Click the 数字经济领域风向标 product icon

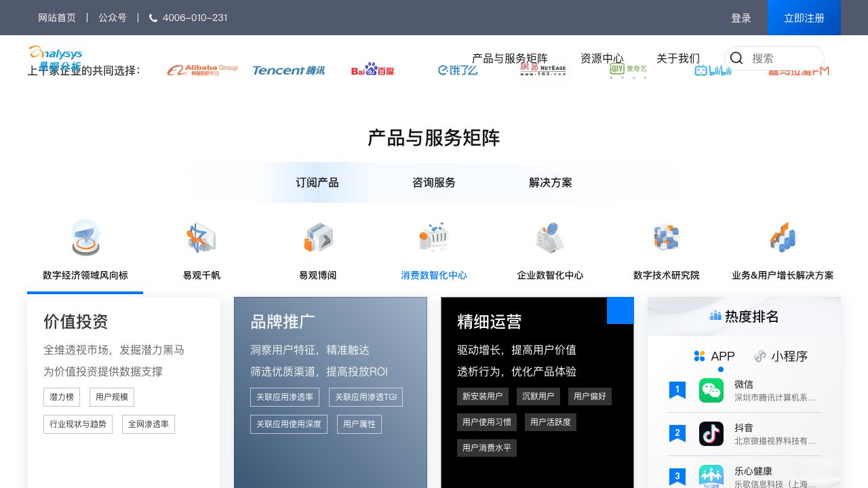pyautogui.click(x=85, y=238)
